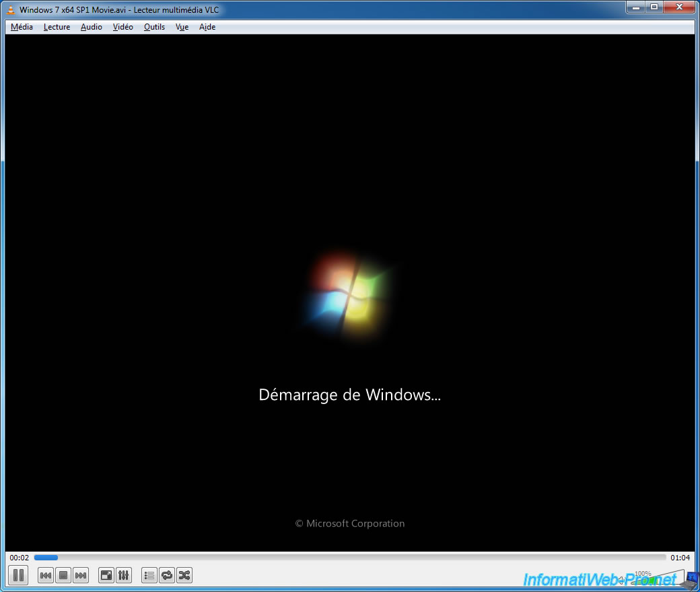
Task: Click the VLC cone icon in title bar
Action: (11, 9)
